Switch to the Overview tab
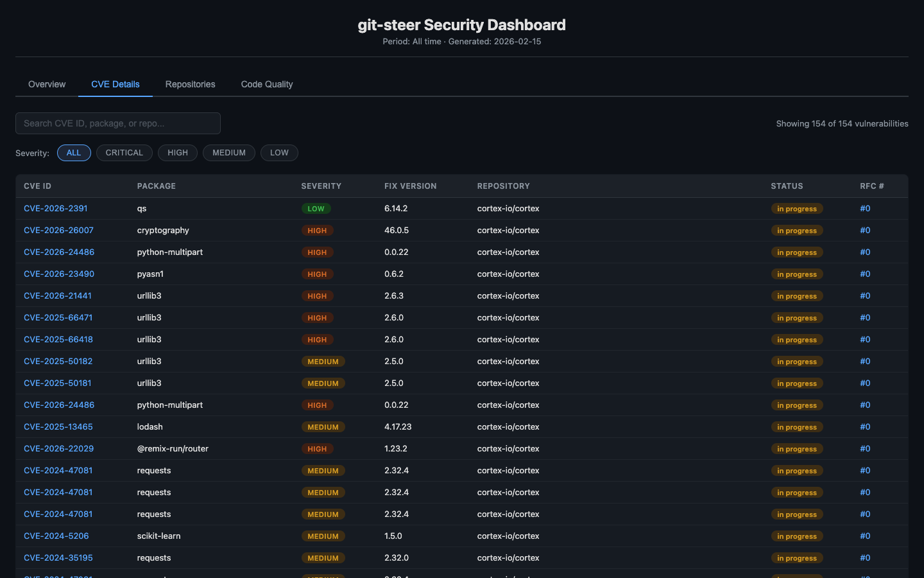 (46, 84)
